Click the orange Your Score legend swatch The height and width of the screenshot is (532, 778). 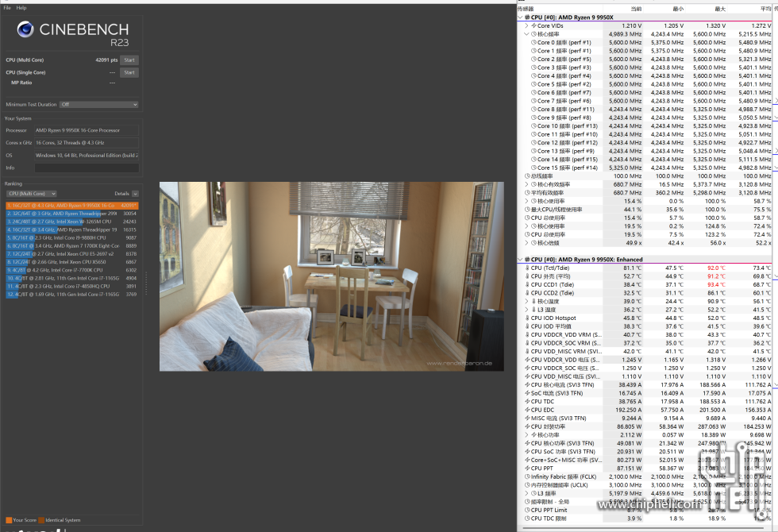click(9, 520)
